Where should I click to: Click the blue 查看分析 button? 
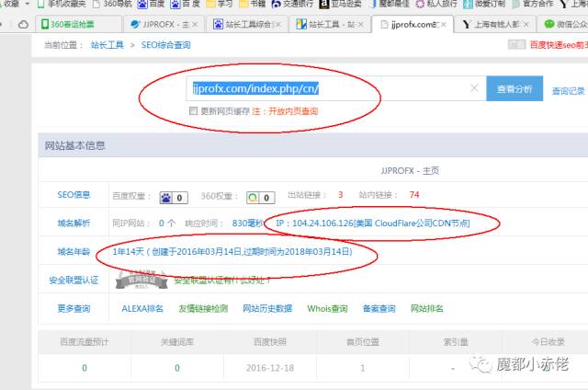(514, 88)
